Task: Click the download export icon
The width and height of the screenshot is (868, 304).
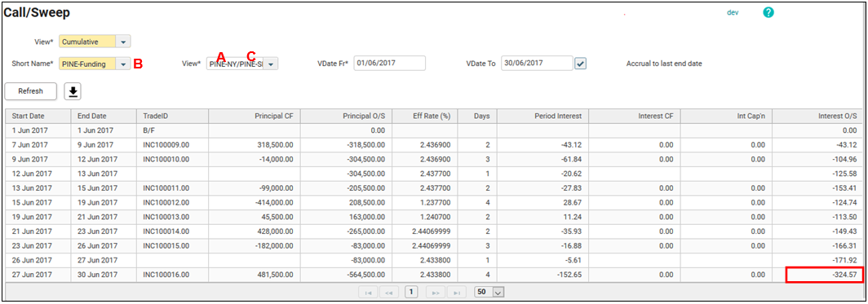Action: click(x=73, y=91)
